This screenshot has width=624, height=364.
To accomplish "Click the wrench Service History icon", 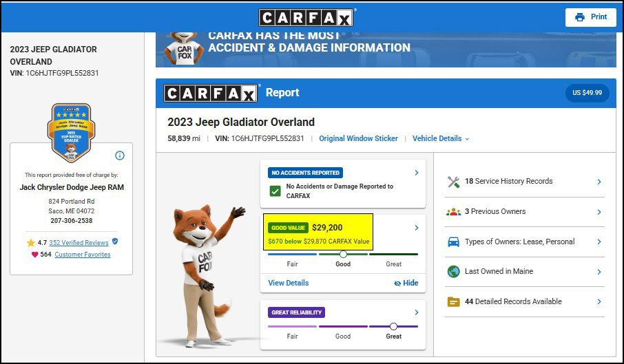I will click(454, 182).
